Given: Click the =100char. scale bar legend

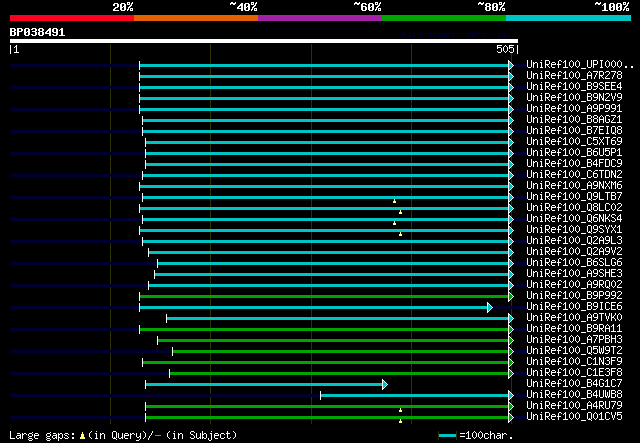Looking at the screenshot, I should [476, 435].
